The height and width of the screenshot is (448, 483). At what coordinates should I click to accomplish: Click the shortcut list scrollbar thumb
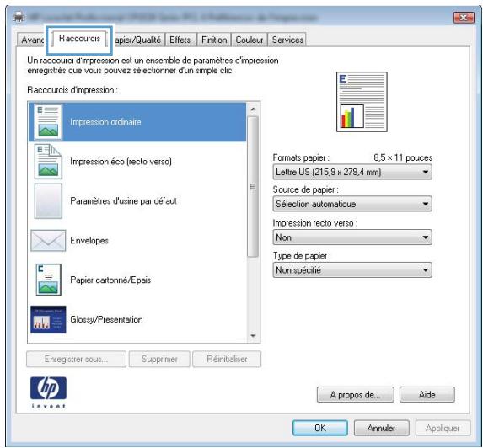click(x=253, y=186)
